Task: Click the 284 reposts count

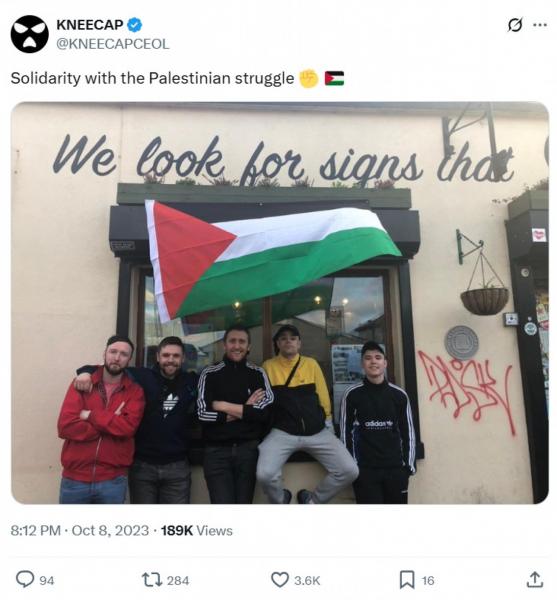Action: [178, 580]
